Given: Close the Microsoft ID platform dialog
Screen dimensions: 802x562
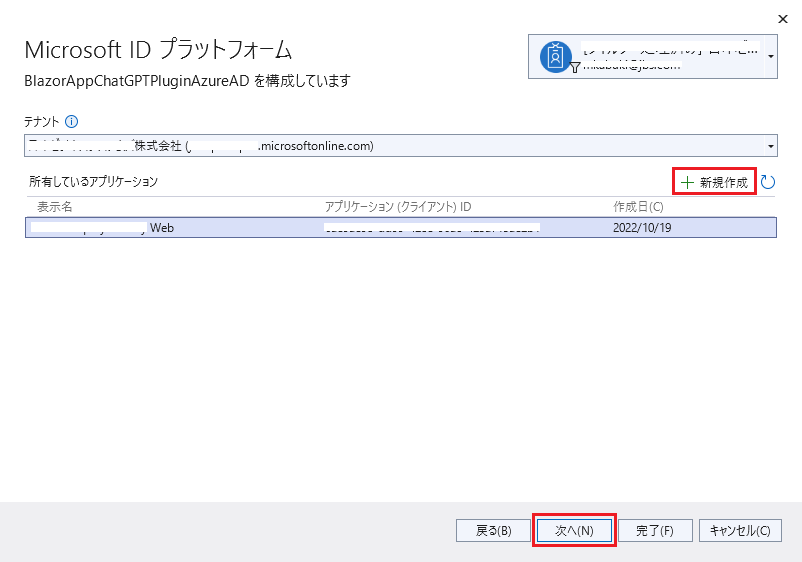Looking at the screenshot, I should point(783,19).
